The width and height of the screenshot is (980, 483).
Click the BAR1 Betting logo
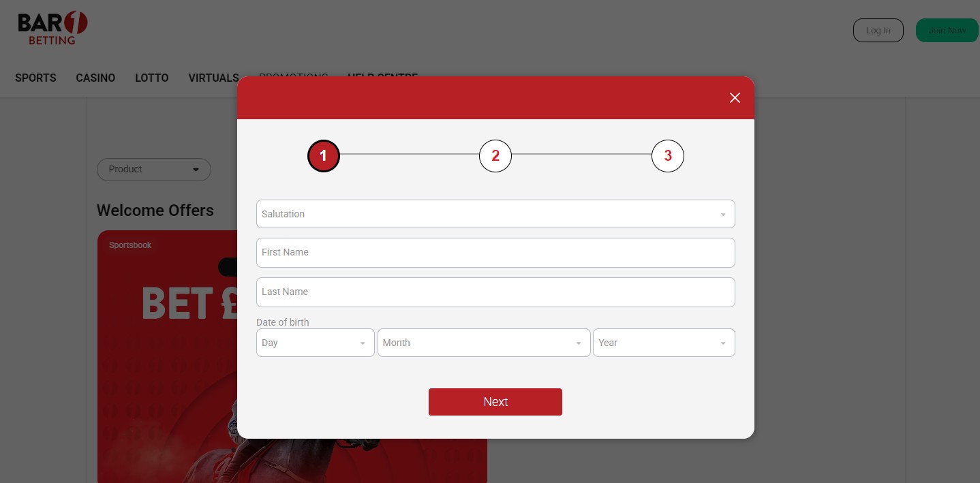(52, 27)
